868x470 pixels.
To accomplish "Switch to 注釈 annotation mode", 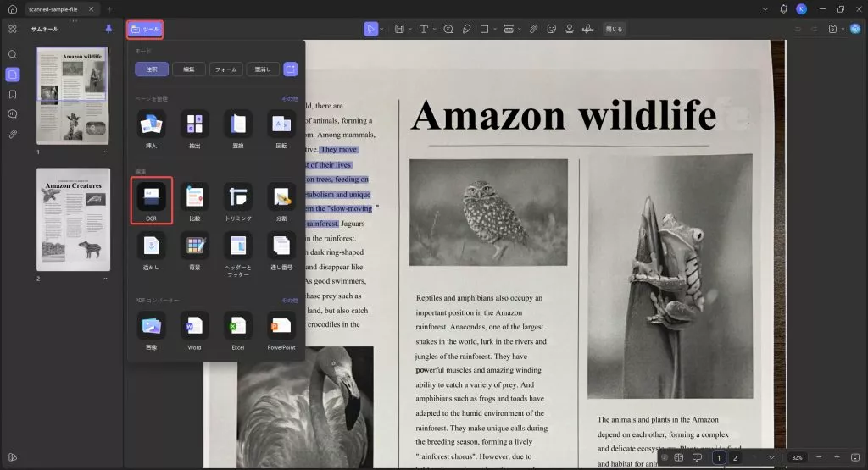I will [x=152, y=69].
